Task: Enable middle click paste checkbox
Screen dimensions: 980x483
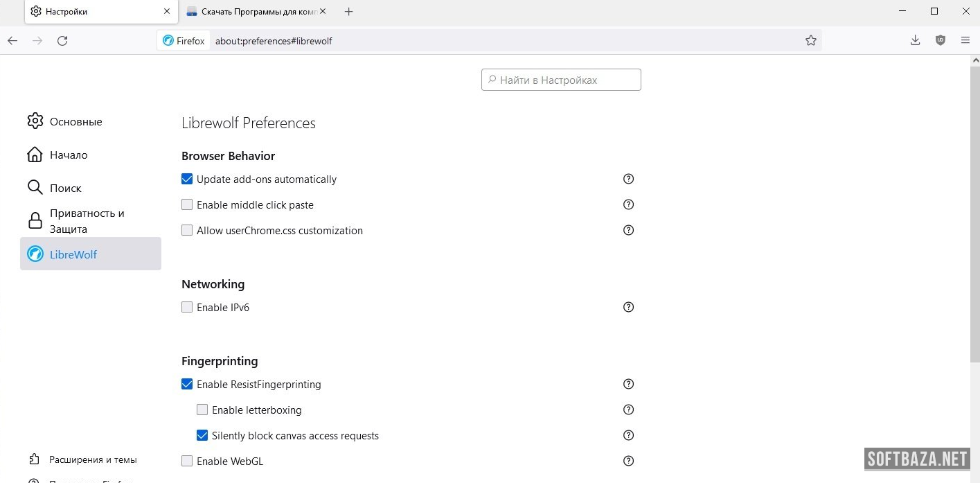Action: tap(187, 205)
